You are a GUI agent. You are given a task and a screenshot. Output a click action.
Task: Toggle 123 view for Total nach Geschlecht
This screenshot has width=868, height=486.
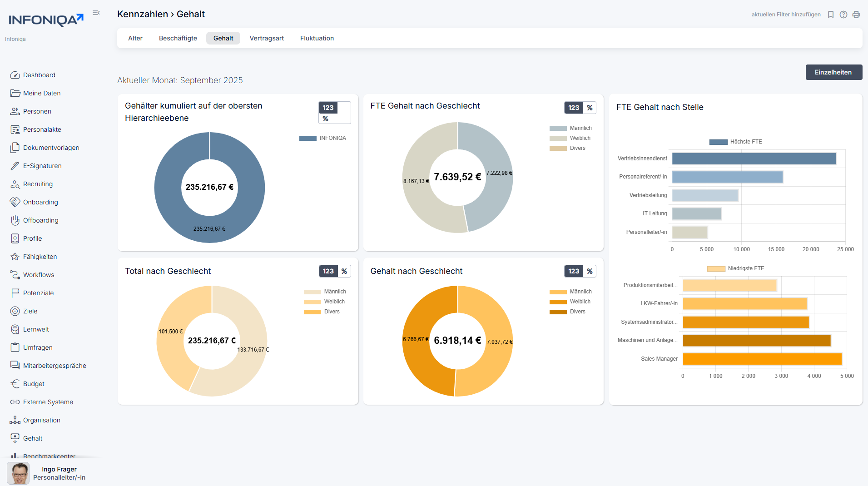click(x=328, y=271)
